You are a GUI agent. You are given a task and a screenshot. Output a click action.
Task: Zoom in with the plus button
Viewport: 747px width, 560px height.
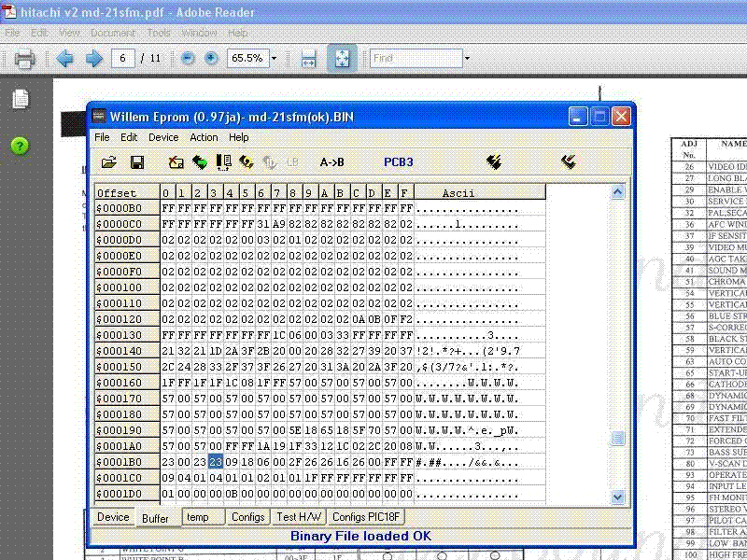[211, 59]
